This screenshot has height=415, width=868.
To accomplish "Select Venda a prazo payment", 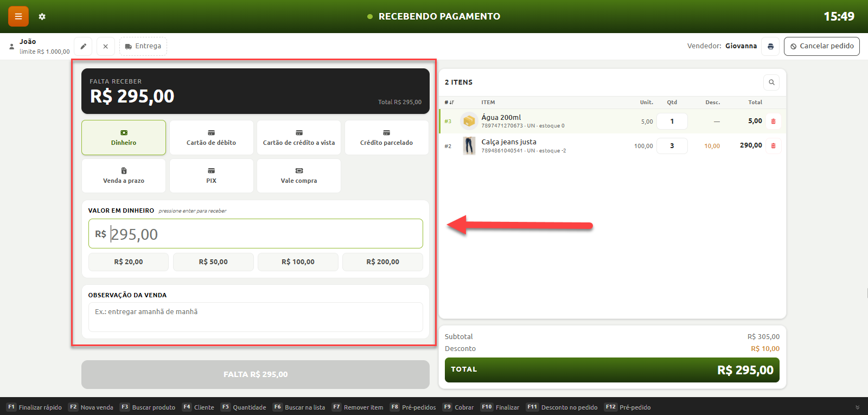I will [124, 176].
